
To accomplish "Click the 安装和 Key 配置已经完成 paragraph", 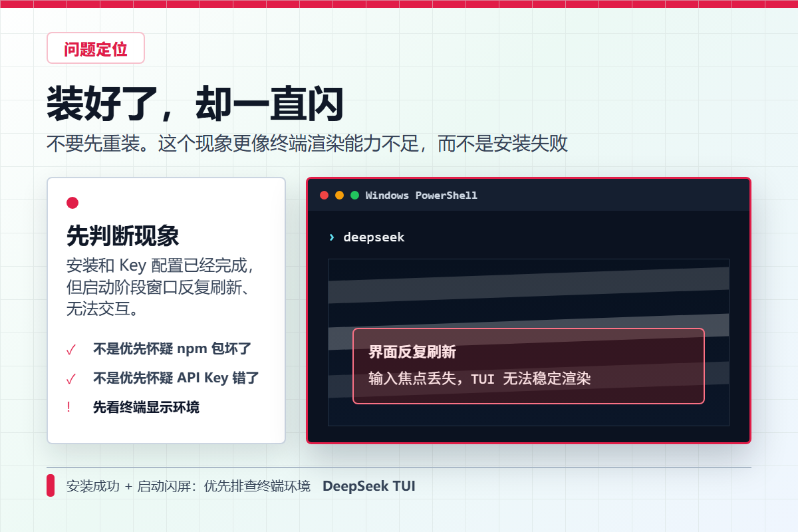I will click(162, 287).
